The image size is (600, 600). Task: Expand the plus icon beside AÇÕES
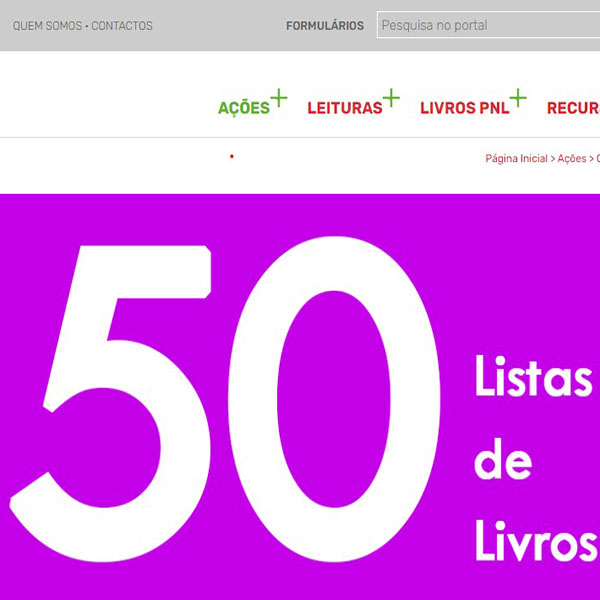point(279,98)
